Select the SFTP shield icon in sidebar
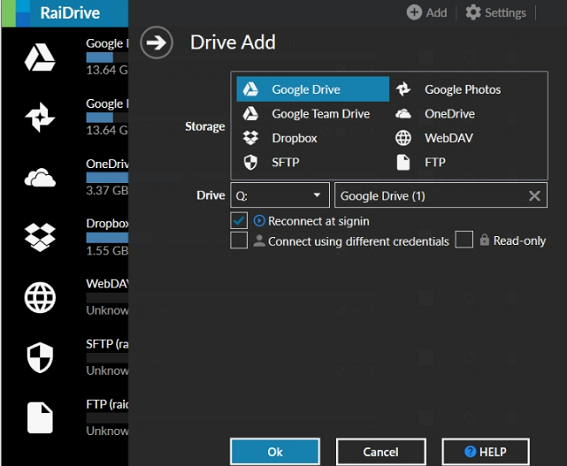Viewport: 567px width, 466px height. click(x=40, y=358)
